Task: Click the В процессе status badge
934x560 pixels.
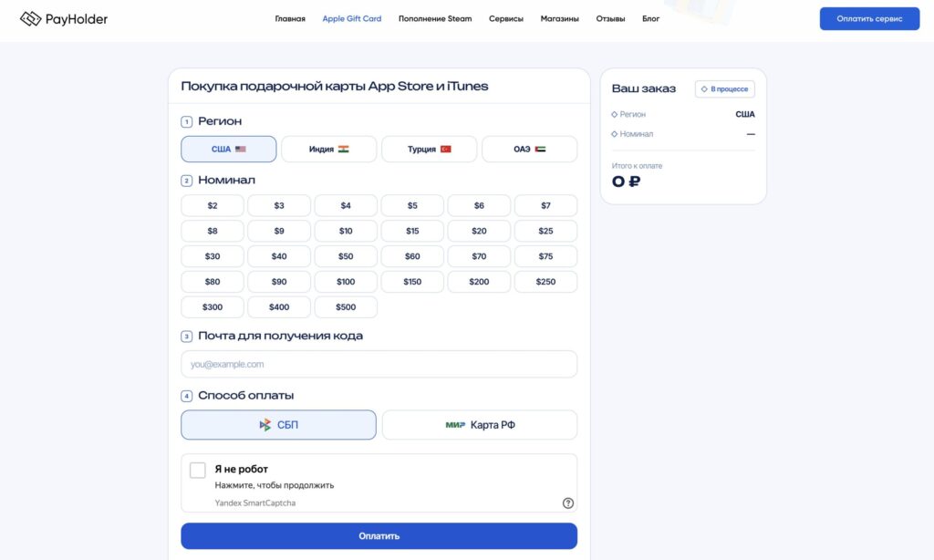Action: pos(725,88)
